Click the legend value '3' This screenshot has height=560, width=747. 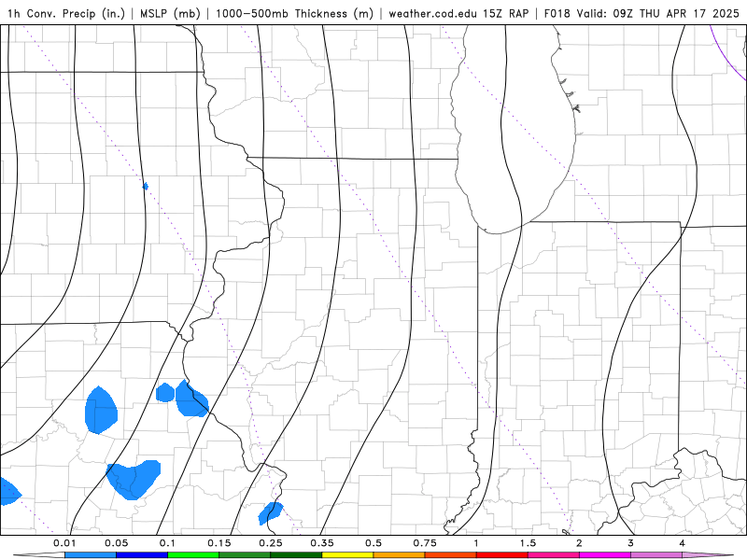[631, 543]
